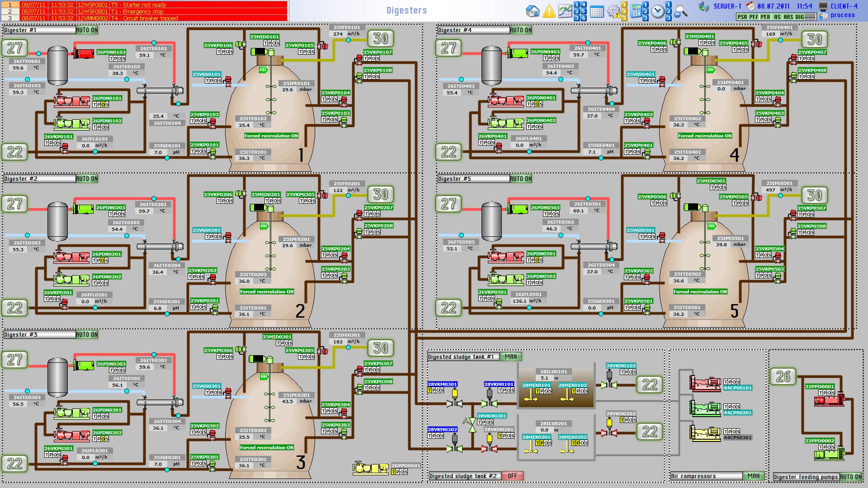Open the home overview screen icon
The width and height of the screenshot is (868, 488).
point(533,11)
